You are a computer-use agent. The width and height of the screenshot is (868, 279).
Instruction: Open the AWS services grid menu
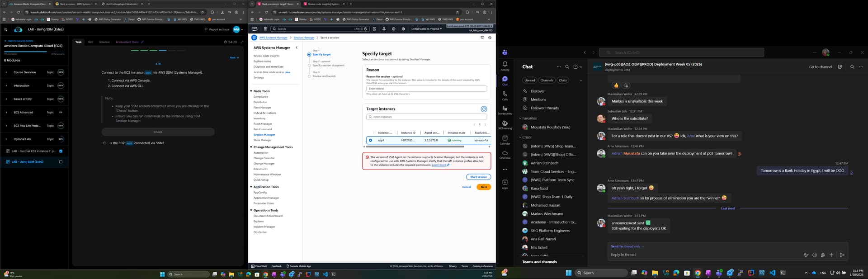click(265, 29)
